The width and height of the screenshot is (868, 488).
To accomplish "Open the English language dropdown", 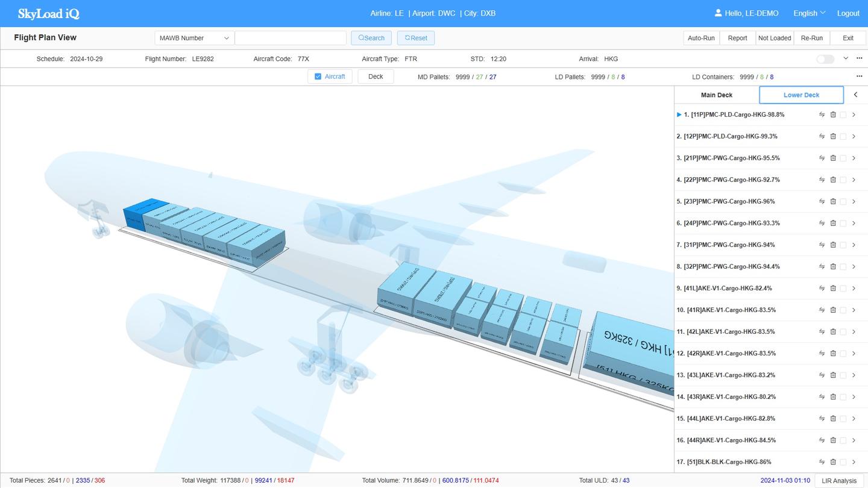I will pos(809,13).
